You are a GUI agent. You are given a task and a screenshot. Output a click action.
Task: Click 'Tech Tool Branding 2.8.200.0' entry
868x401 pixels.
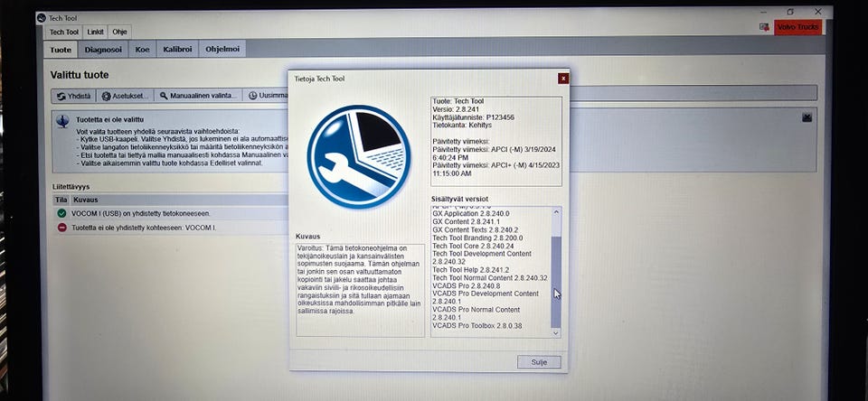tap(477, 238)
